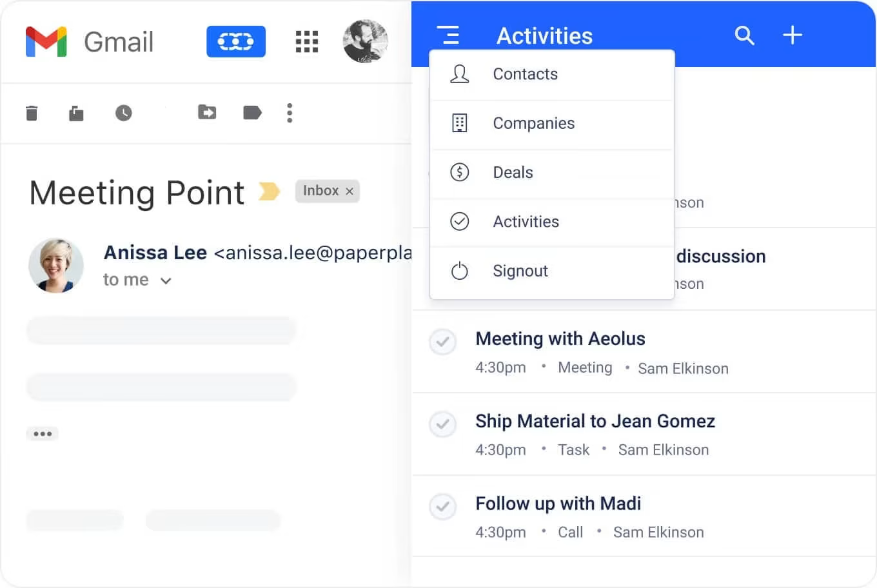Click the Labels tag icon
This screenshot has width=877, height=588.
tap(252, 113)
